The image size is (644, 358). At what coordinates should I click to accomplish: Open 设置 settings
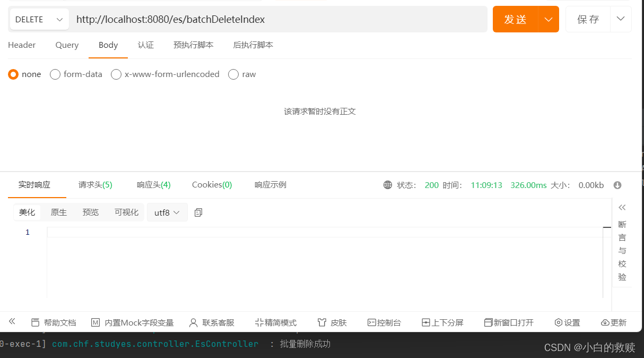point(567,322)
